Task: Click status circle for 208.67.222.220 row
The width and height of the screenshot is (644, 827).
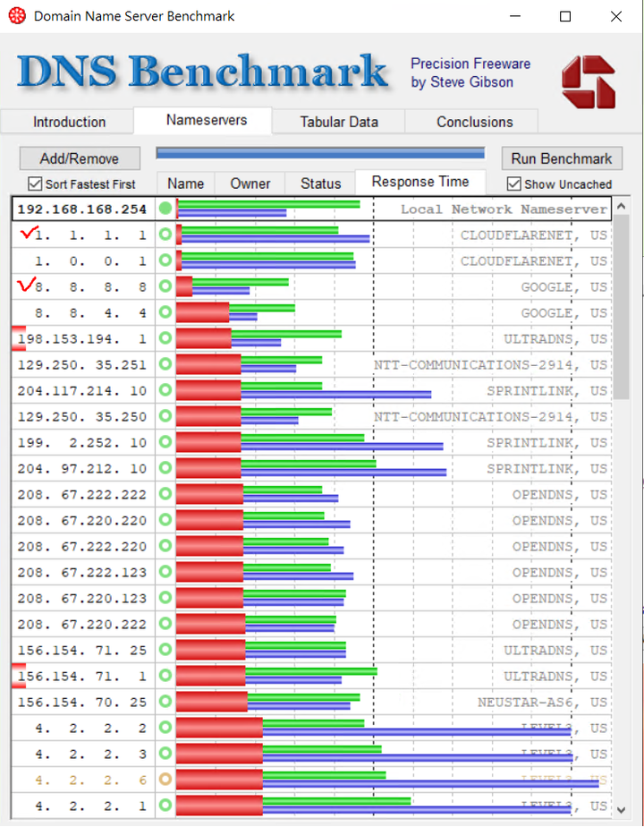Action: click(x=165, y=546)
